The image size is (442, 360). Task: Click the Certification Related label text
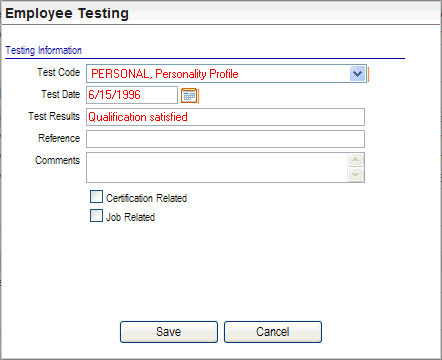(x=146, y=198)
